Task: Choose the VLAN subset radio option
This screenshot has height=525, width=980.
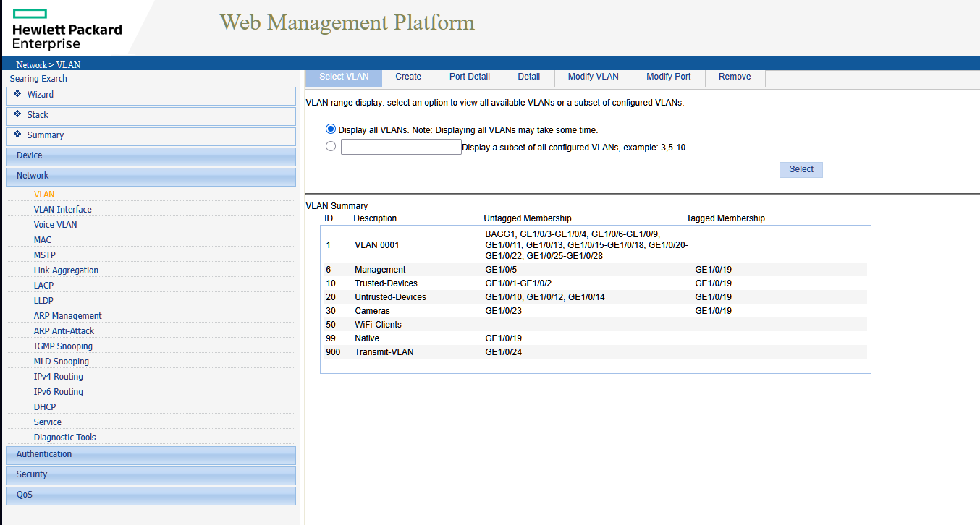Action: [331, 145]
